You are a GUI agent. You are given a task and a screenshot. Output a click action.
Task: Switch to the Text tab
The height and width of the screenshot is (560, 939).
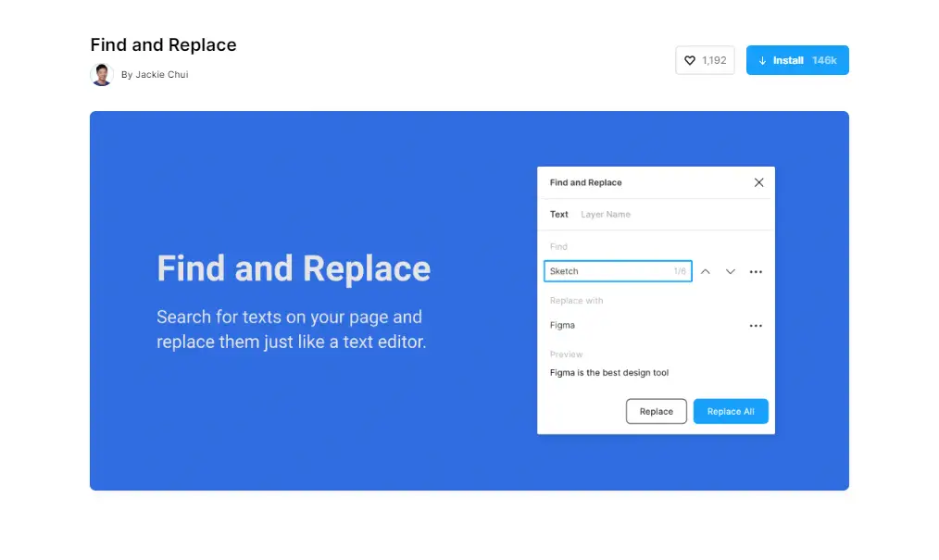tap(558, 214)
